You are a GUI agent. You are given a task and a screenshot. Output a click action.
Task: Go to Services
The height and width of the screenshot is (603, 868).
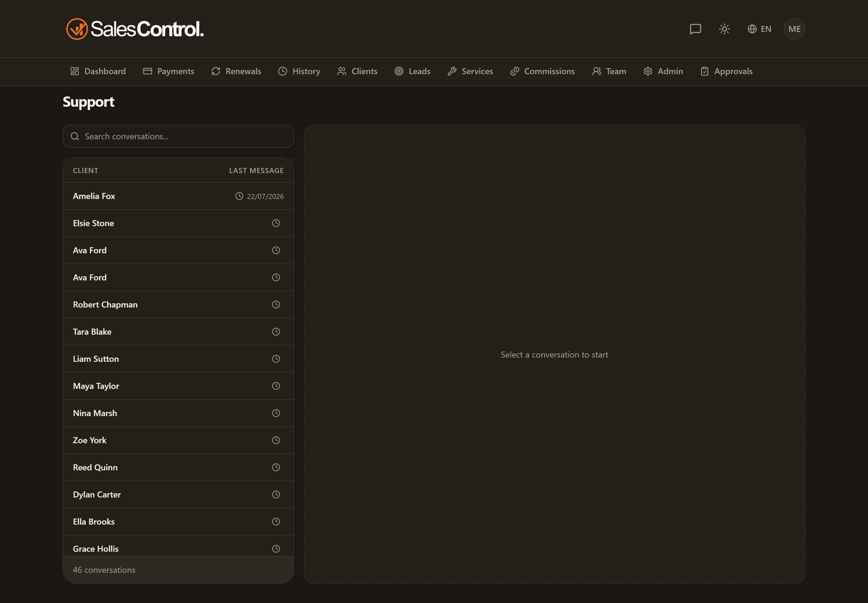(470, 71)
